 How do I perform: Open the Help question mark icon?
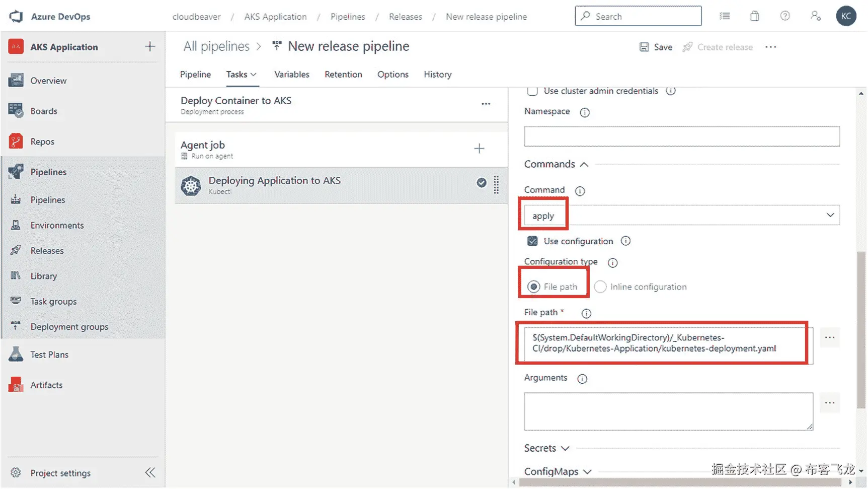pos(785,16)
